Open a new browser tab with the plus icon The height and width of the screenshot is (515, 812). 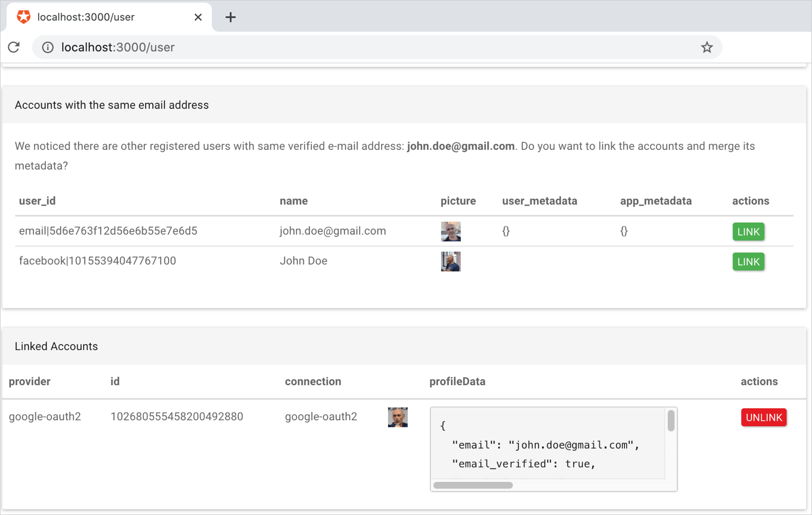point(230,17)
